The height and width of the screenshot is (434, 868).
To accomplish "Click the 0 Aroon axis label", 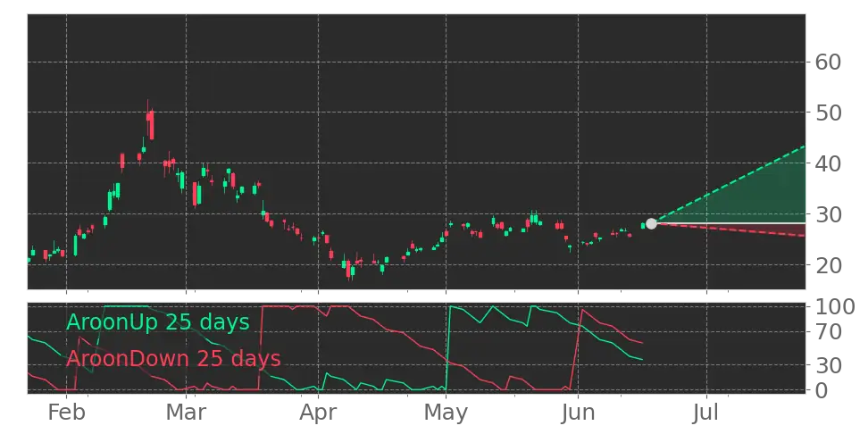I will [822, 390].
